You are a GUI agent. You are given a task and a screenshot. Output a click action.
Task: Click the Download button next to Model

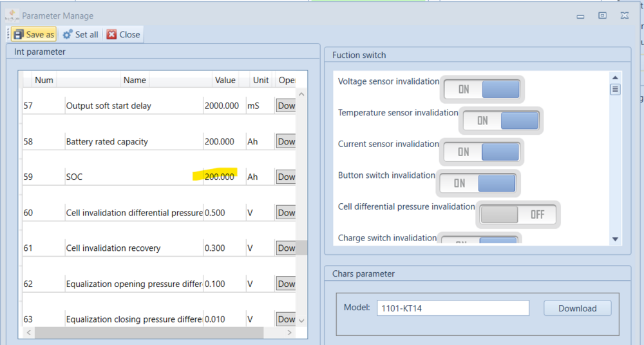click(577, 308)
